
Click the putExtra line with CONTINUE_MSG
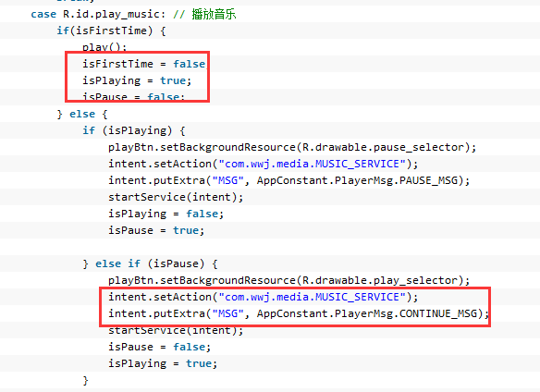(x=299, y=313)
